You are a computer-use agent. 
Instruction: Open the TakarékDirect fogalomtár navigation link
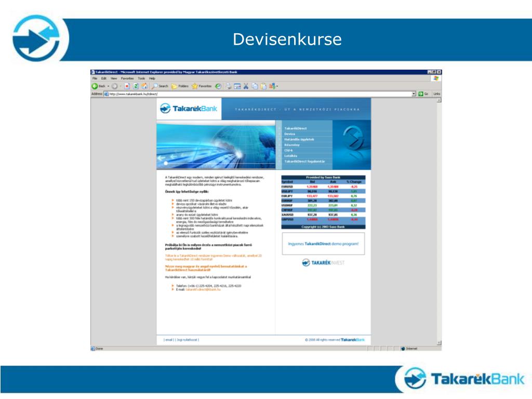point(304,161)
